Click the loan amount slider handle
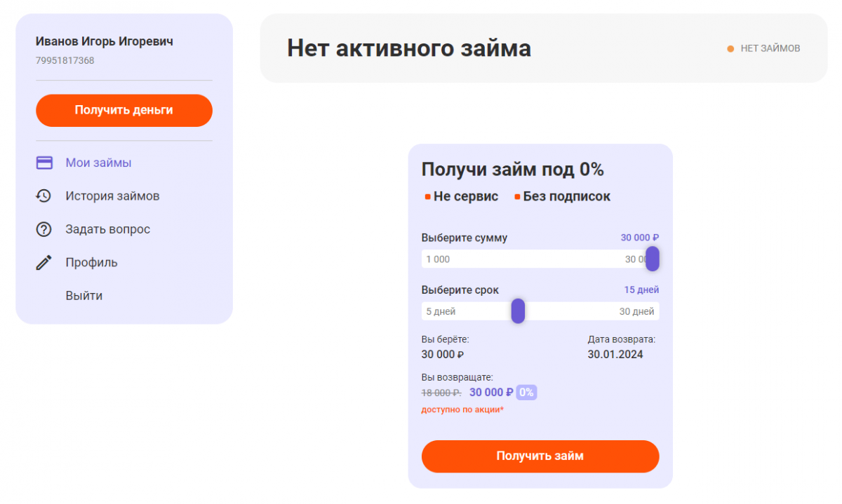This screenshot has height=504, width=842. [x=653, y=259]
